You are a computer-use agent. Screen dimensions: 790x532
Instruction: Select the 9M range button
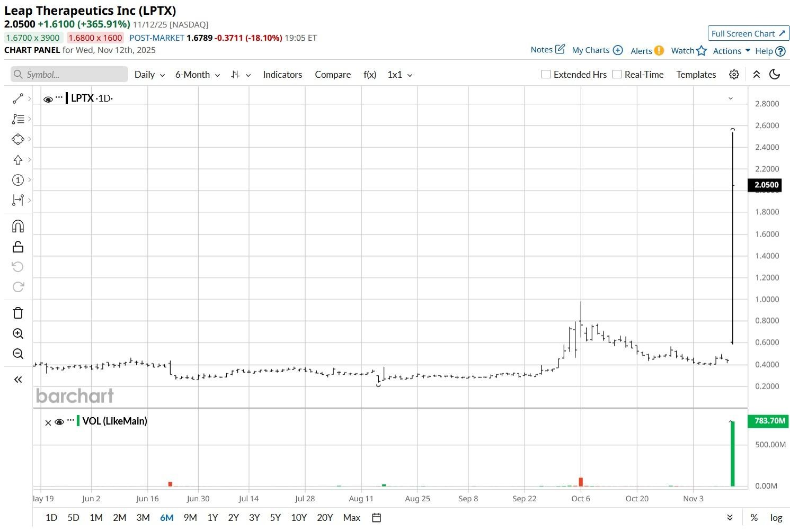click(x=190, y=518)
